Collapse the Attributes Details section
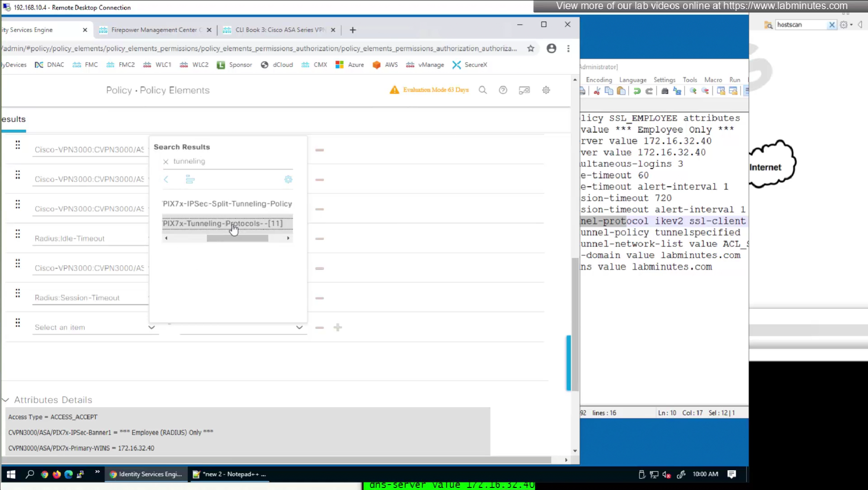The height and width of the screenshot is (490, 868). [x=6, y=400]
